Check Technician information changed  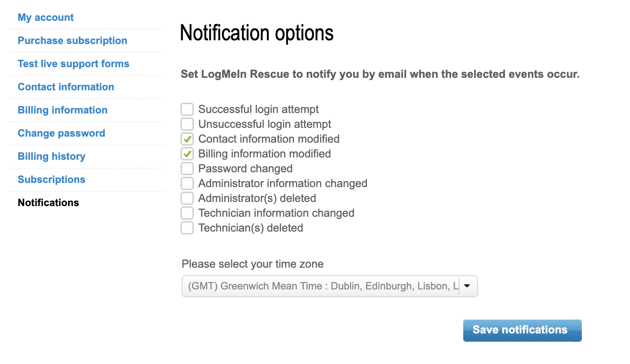coord(187,213)
